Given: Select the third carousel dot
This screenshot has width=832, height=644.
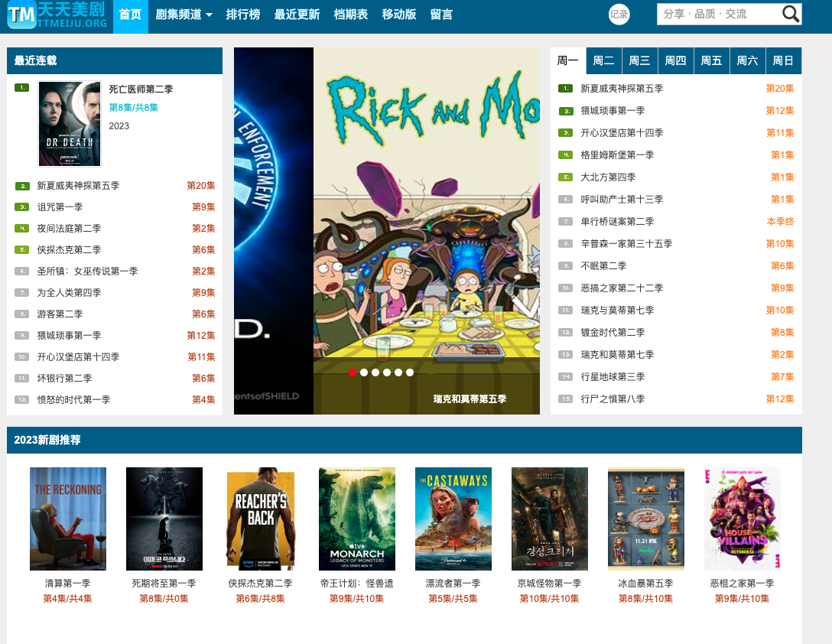Looking at the screenshot, I should click(375, 372).
